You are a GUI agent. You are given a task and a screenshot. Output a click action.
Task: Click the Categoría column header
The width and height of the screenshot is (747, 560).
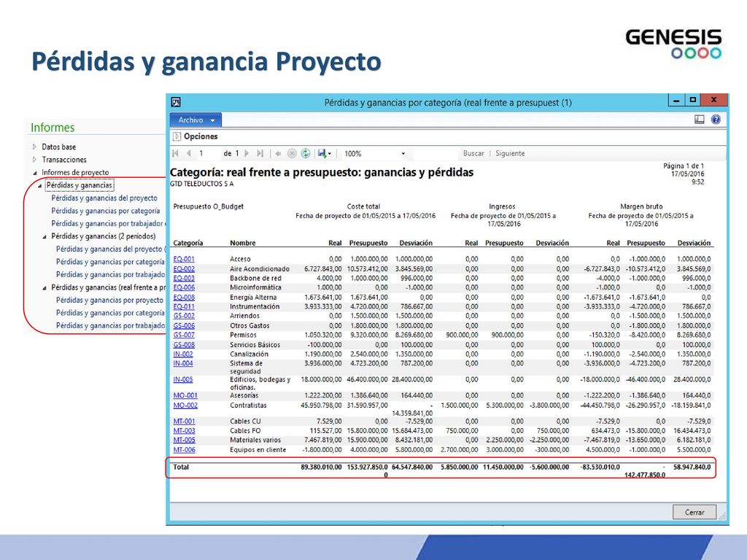click(x=188, y=243)
